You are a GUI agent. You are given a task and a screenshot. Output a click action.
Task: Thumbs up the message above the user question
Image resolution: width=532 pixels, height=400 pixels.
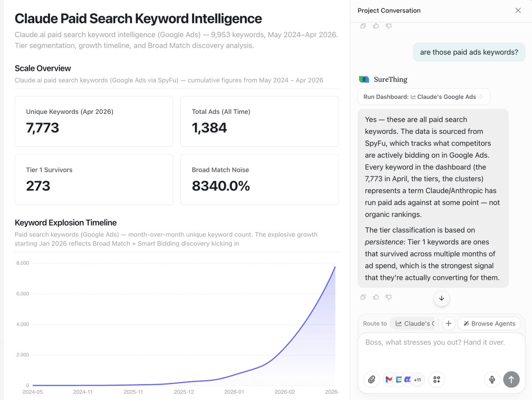tap(376, 26)
